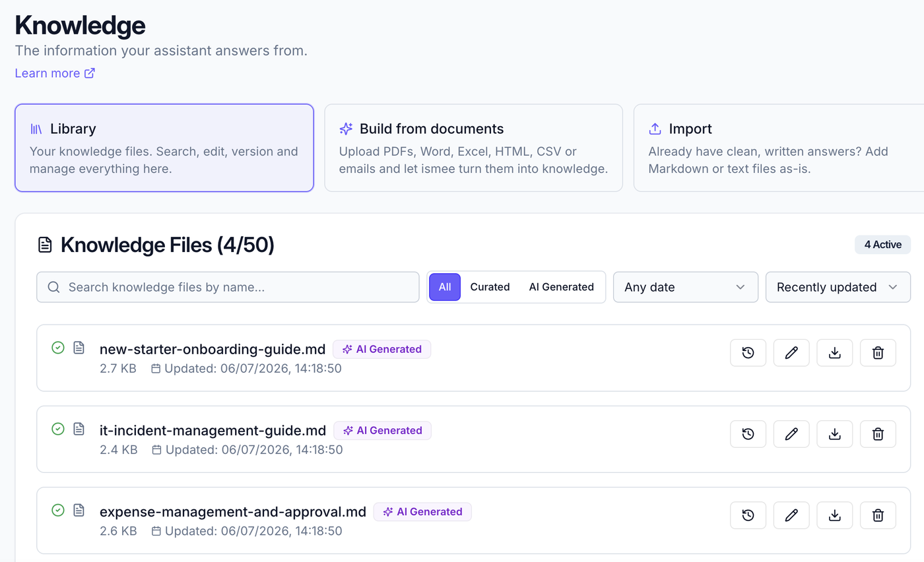
Task: Click the Library books icon
Action: [36, 129]
